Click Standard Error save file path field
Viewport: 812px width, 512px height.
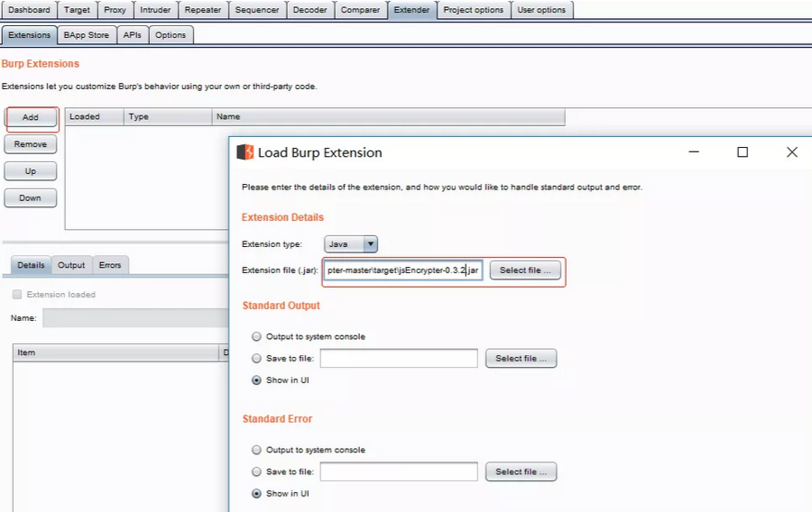399,471
